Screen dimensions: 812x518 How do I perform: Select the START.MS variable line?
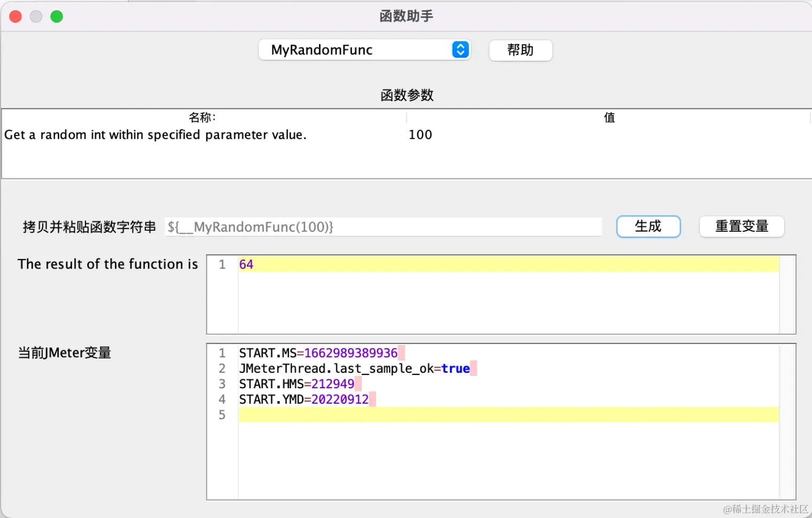(318, 352)
